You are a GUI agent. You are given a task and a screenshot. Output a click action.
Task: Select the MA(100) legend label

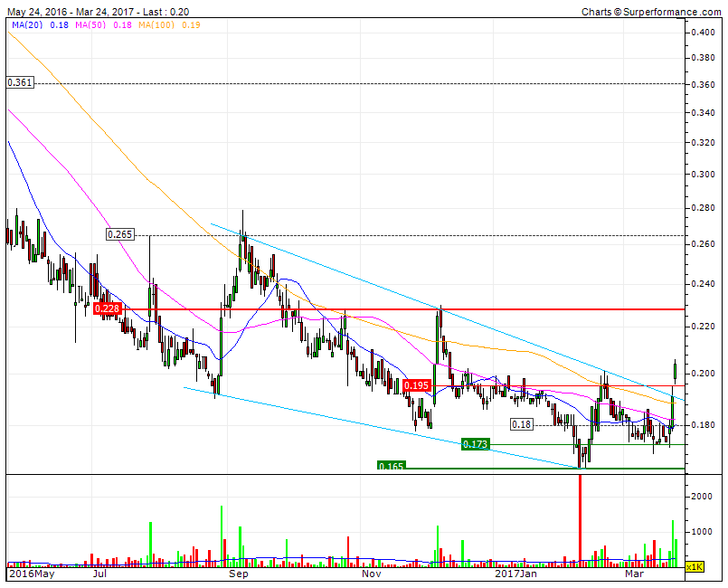[156, 24]
